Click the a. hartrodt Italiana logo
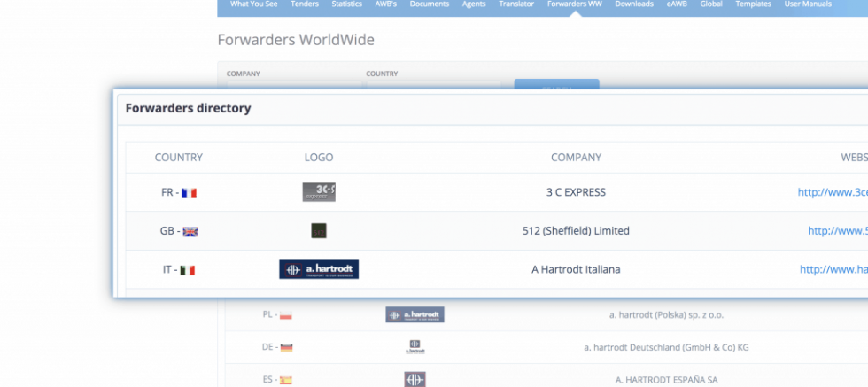The image size is (868, 387). tap(319, 270)
